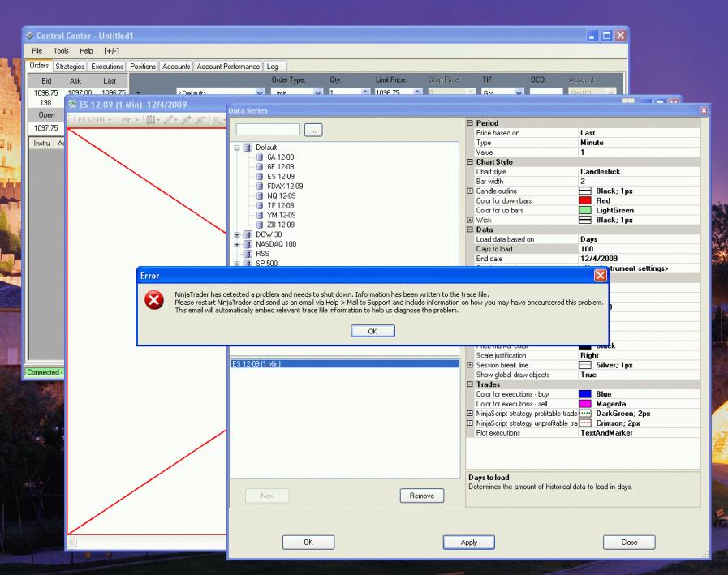Collapse the Chart Style property group
This screenshot has height=575, width=728.
click(470, 162)
